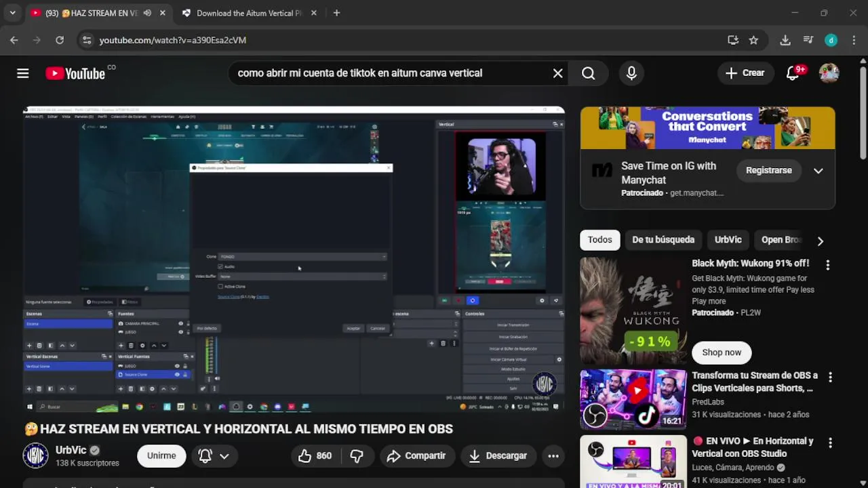Open options for EN VIVO En Horizontal video

[830, 443]
